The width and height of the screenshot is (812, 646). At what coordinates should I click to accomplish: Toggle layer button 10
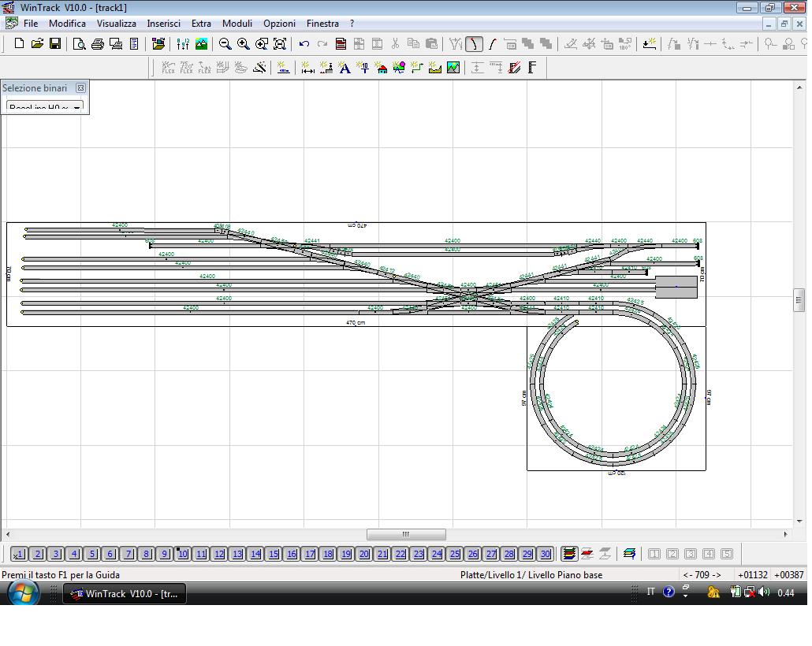(x=183, y=554)
